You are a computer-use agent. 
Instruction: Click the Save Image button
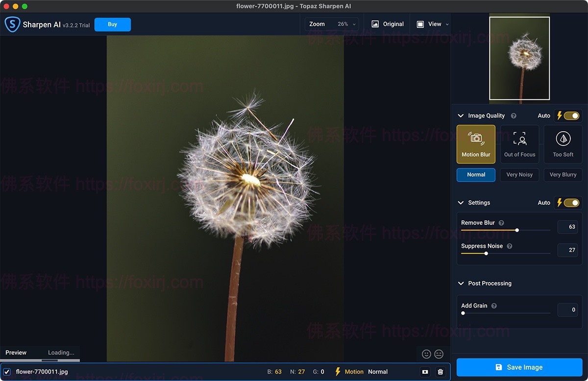click(x=519, y=367)
